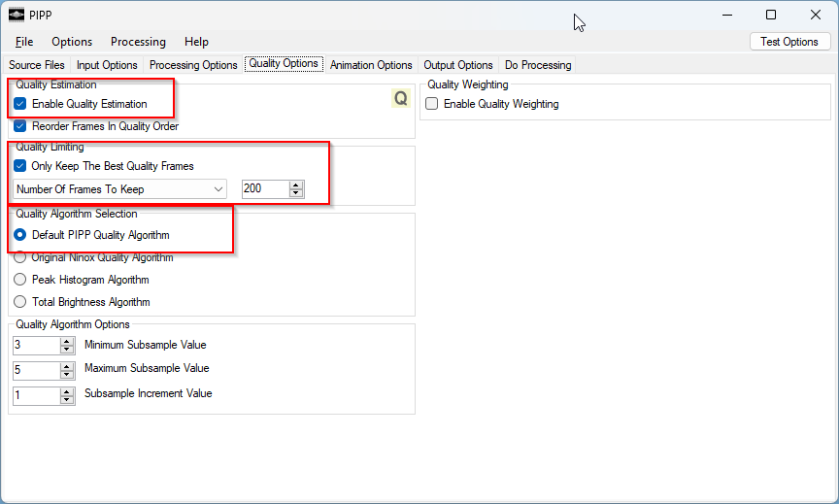This screenshot has width=839, height=504.
Task: Minimize the PIPP window
Action: pos(727,15)
